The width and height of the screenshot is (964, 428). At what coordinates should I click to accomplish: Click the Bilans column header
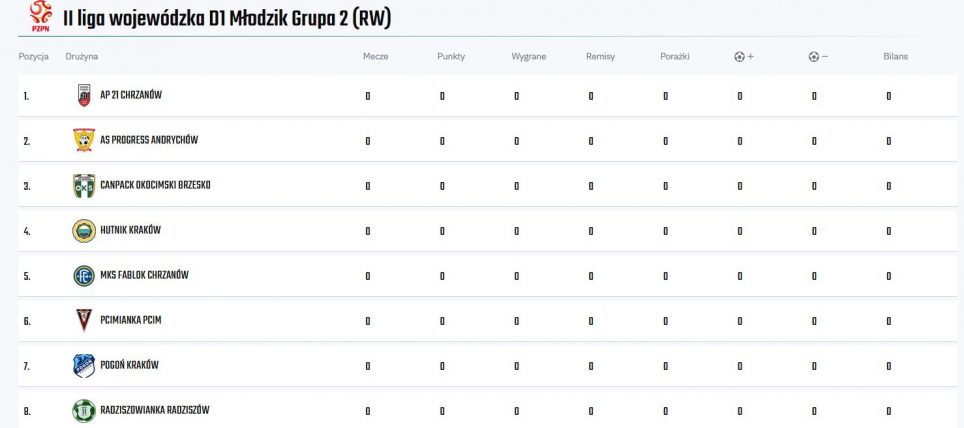(895, 57)
